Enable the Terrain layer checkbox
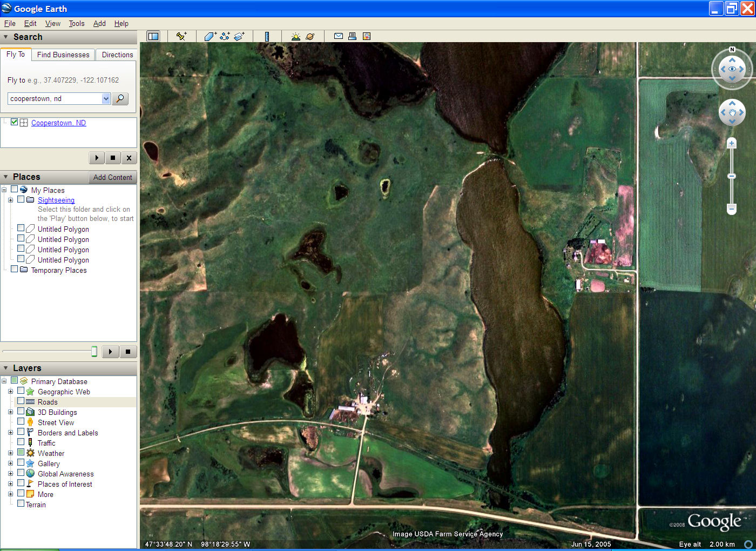Image resolution: width=756 pixels, height=551 pixels. click(21, 504)
